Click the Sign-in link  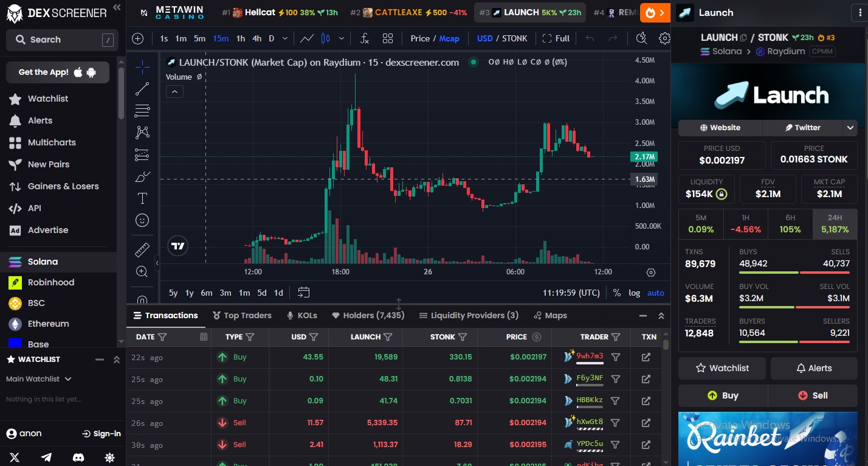[102, 434]
